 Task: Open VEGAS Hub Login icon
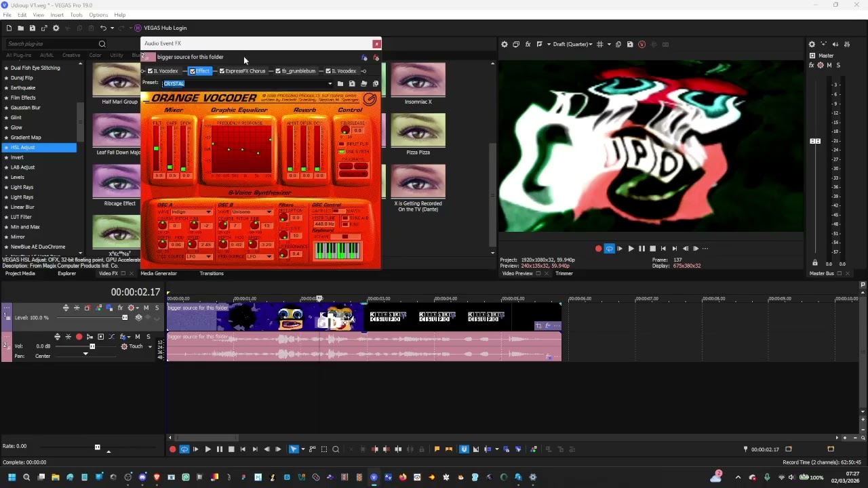pyautogui.click(x=138, y=28)
